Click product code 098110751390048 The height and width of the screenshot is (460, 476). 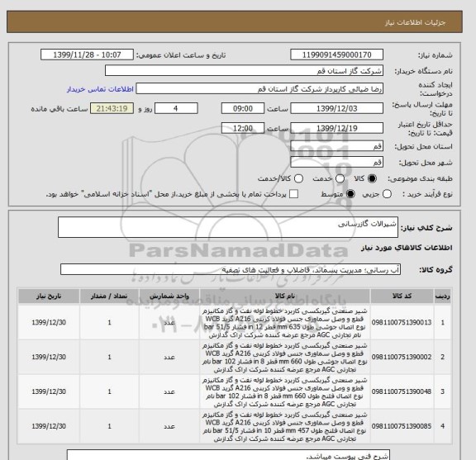[402, 391]
